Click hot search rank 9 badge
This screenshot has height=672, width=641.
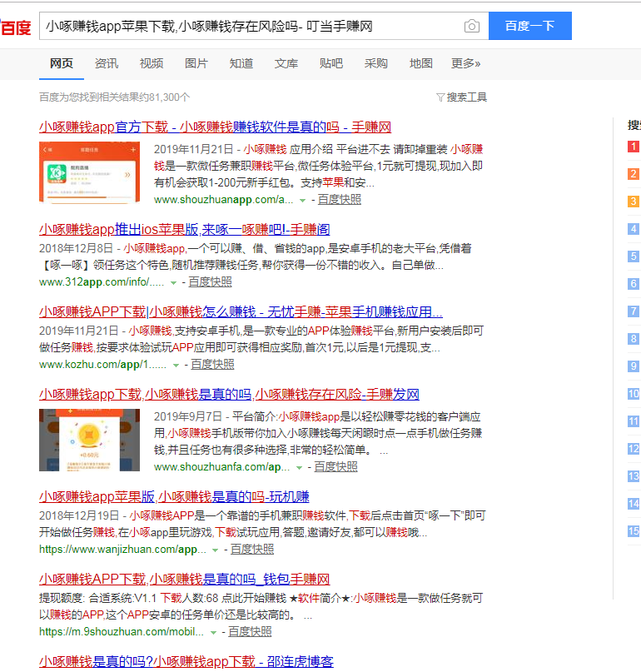tap(634, 366)
